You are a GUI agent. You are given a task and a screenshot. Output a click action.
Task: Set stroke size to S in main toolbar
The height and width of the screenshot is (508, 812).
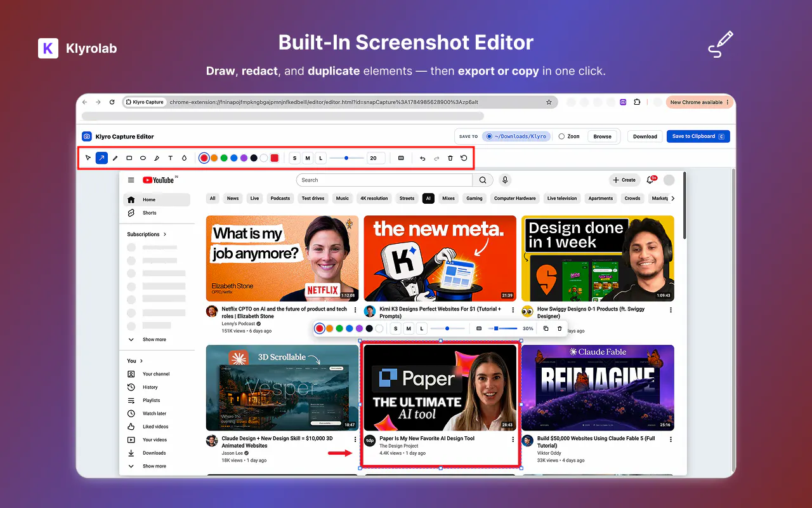[x=295, y=158]
